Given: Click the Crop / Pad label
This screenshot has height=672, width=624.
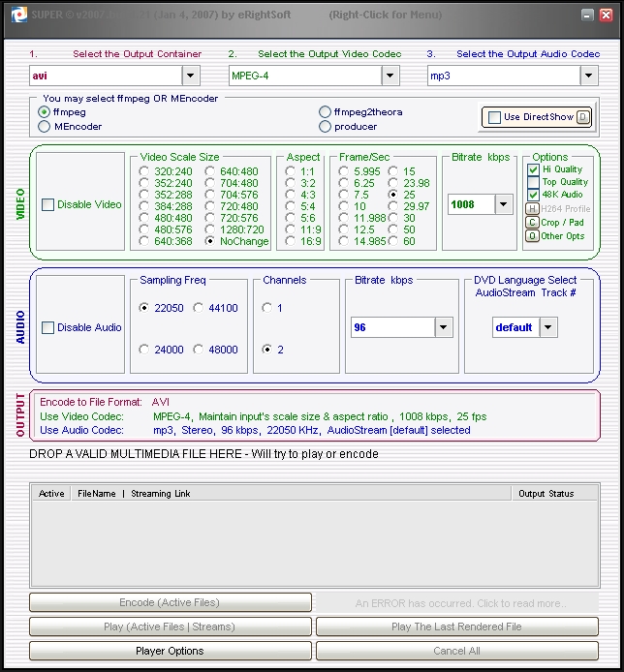Looking at the screenshot, I should coord(562,223).
